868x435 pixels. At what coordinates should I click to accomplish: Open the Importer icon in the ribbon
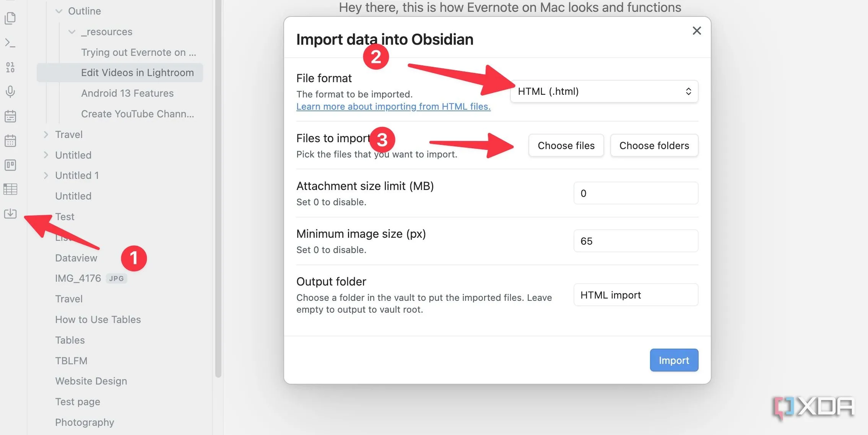pyautogui.click(x=10, y=213)
